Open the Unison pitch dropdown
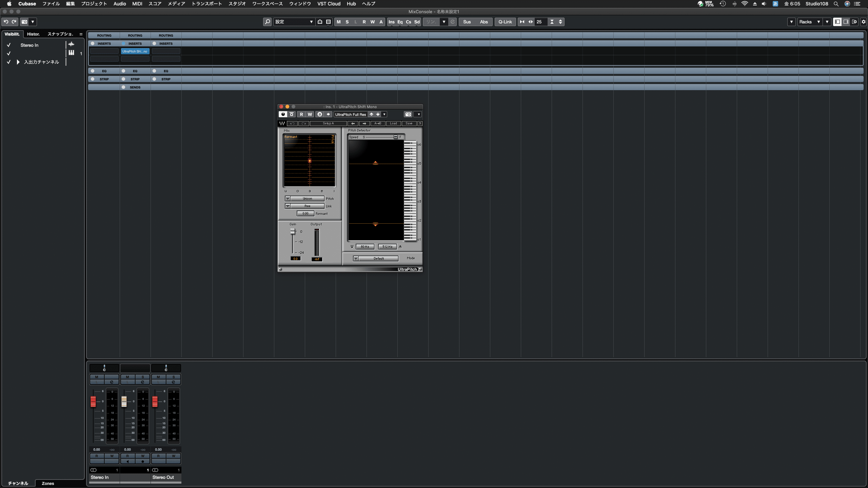 tap(288, 199)
